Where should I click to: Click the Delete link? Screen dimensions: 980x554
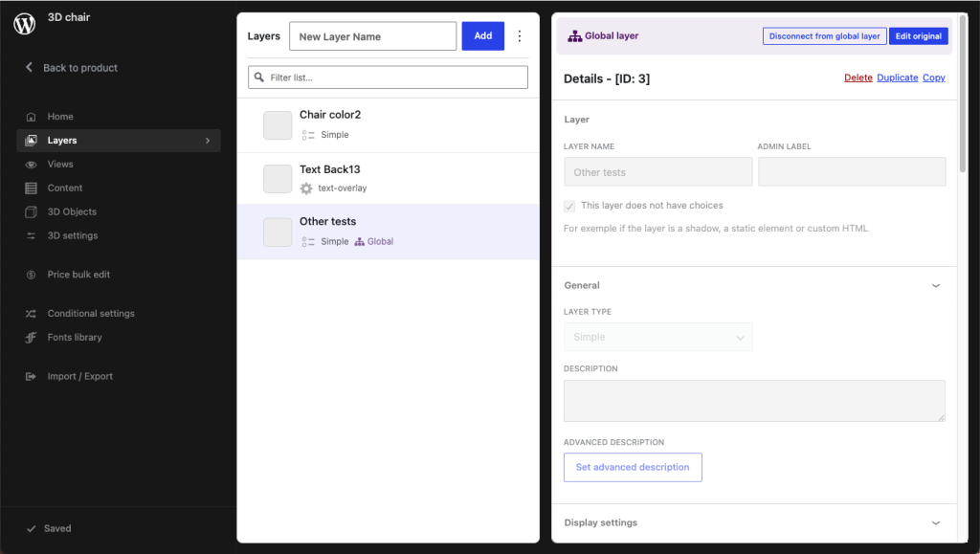pyautogui.click(x=858, y=78)
